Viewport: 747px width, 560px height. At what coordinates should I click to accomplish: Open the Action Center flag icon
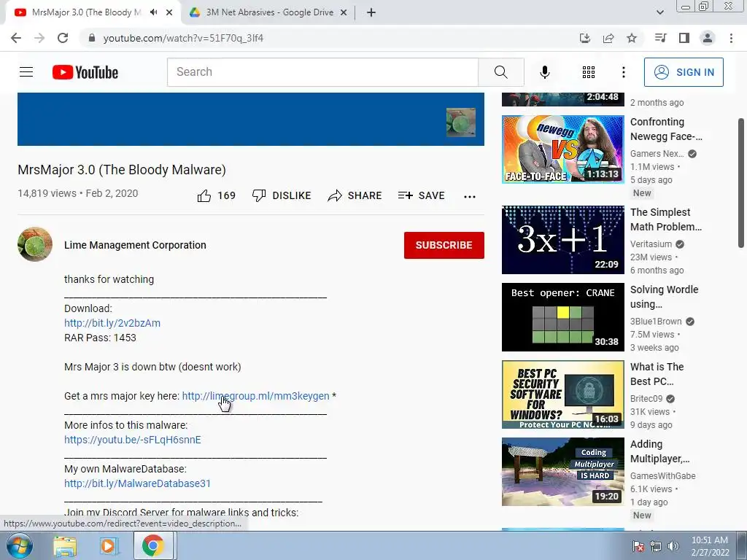pyautogui.click(x=638, y=546)
